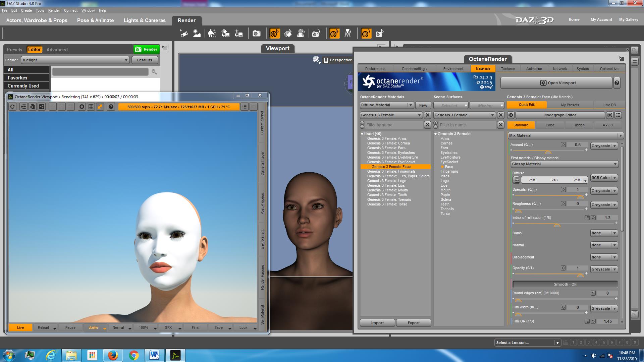Click the overlapping surfaces selection tool icon

[x=288, y=34]
